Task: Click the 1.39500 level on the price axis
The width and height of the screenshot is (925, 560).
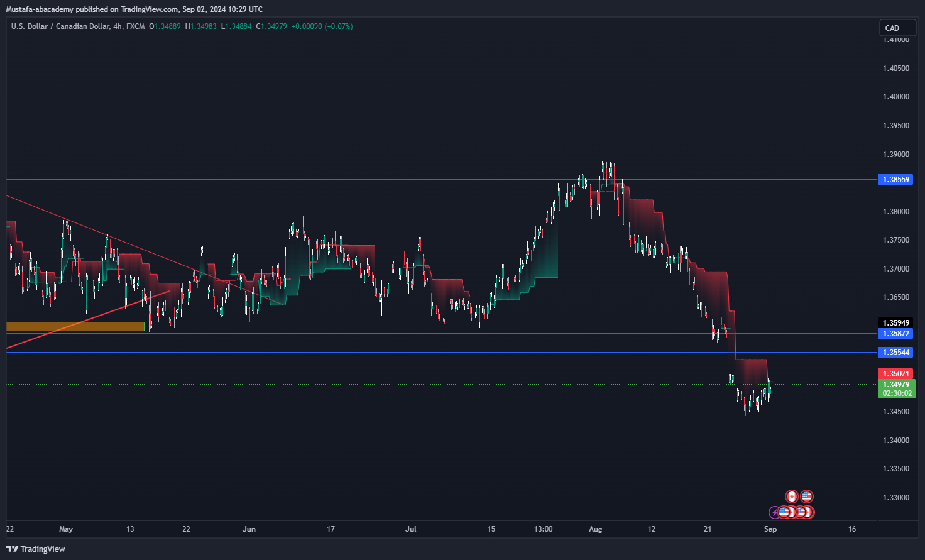Action: click(896, 126)
